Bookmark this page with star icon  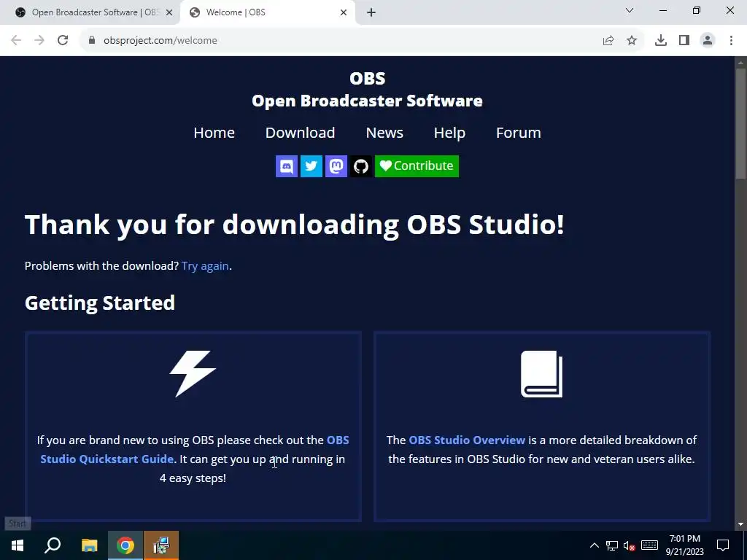point(632,41)
